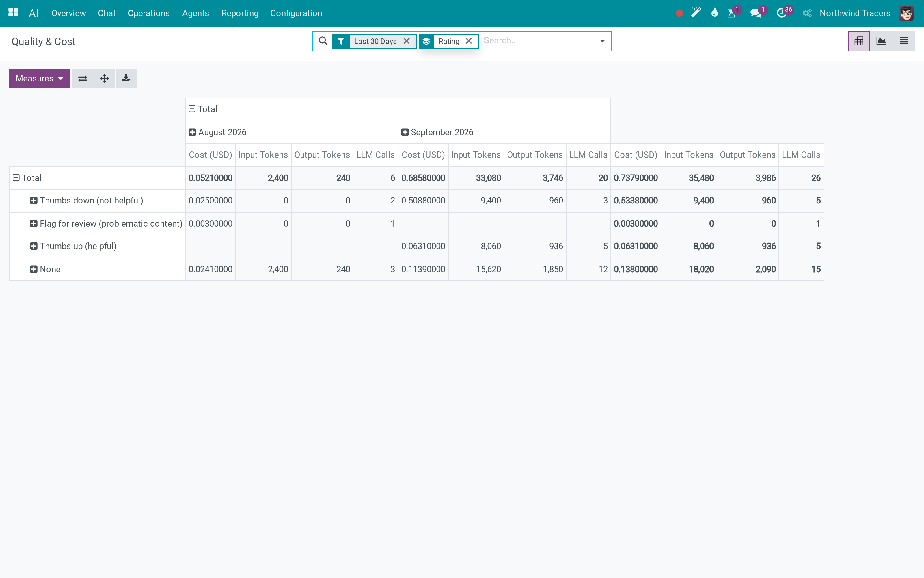Image resolution: width=924 pixels, height=578 pixels.
Task: Click the 15,620 input tokens cell
Action: [476, 269]
